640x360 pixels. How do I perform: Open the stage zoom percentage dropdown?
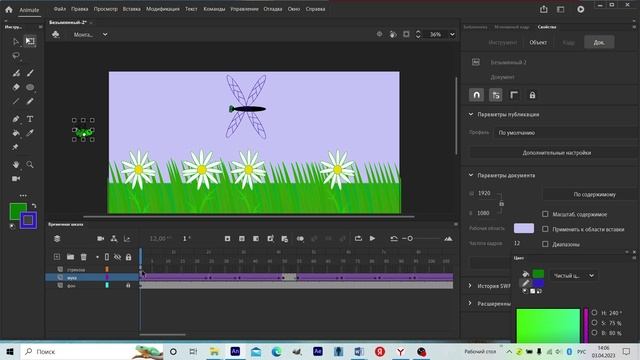(452, 35)
